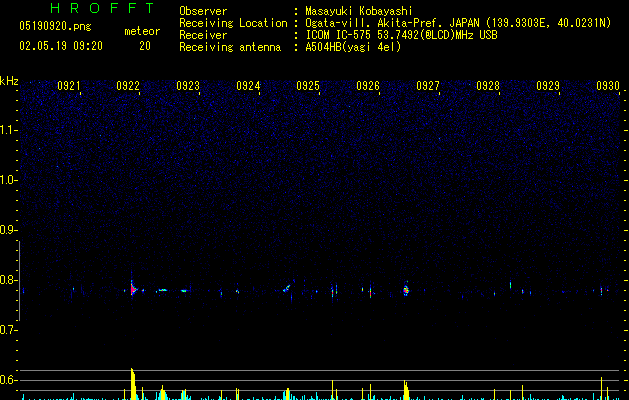Click the HROFFT title text
The image size is (629, 400).
[102, 8]
